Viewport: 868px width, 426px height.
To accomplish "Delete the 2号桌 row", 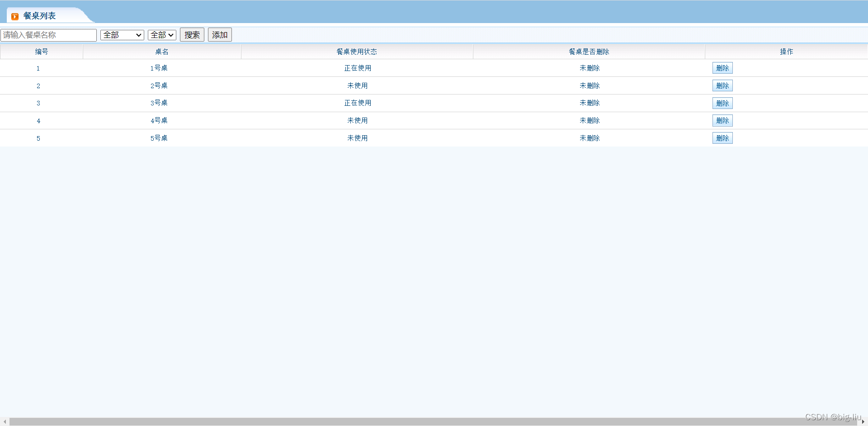I will click(x=722, y=85).
